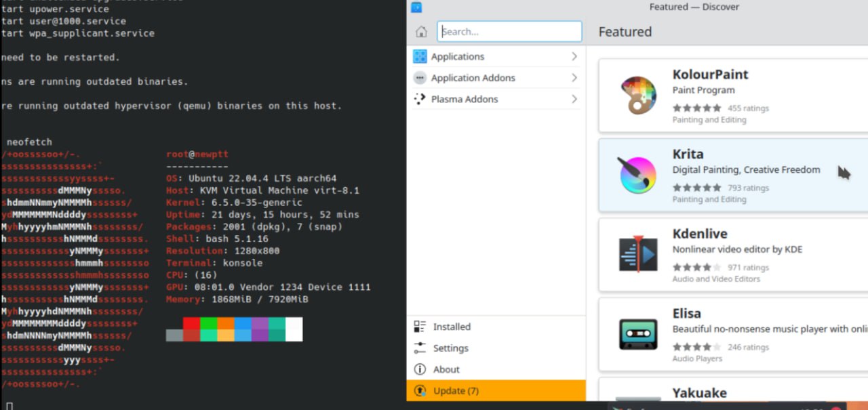Click the Applications category icon
This screenshot has height=410, width=868.
pos(420,57)
